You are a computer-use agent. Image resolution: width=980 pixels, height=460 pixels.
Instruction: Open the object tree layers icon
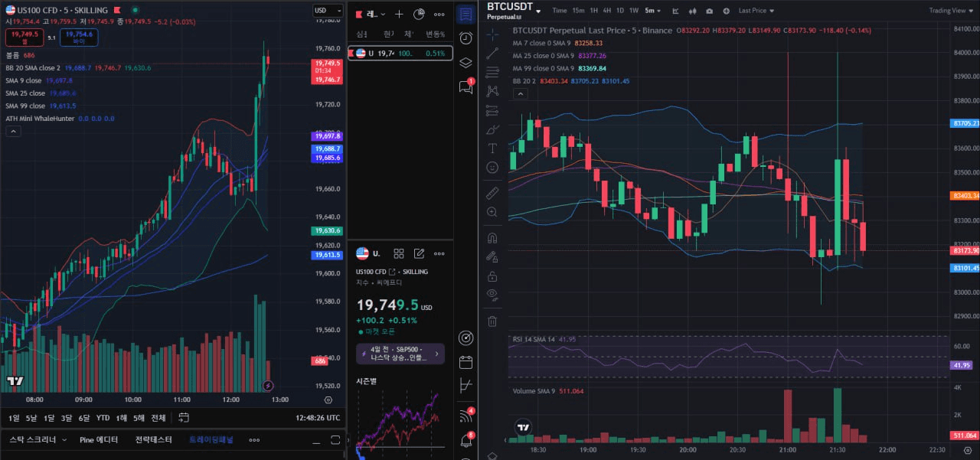(465, 62)
